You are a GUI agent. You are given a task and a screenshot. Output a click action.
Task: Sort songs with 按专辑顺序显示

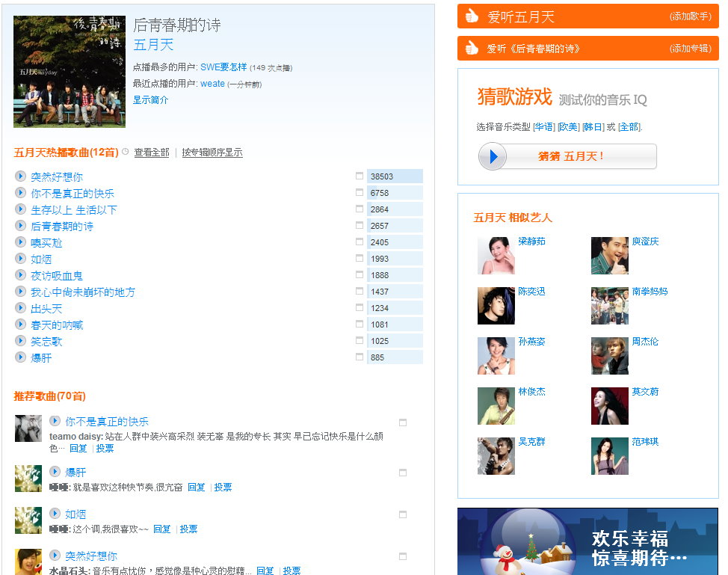click(x=212, y=153)
